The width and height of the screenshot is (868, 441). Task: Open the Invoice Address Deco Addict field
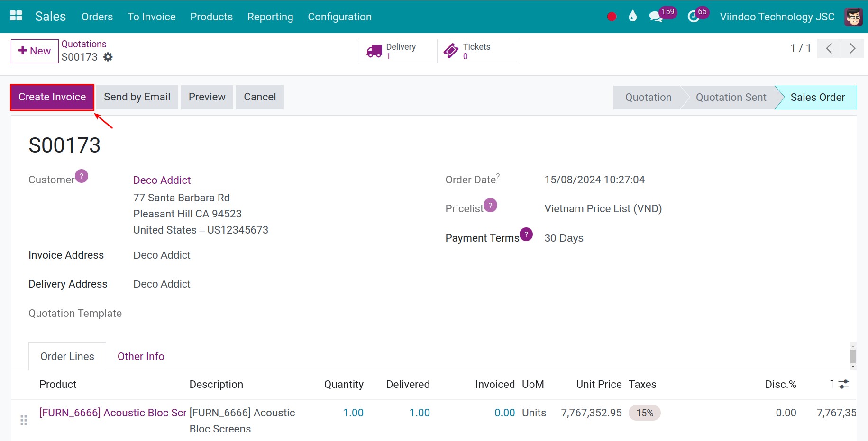point(162,255)
